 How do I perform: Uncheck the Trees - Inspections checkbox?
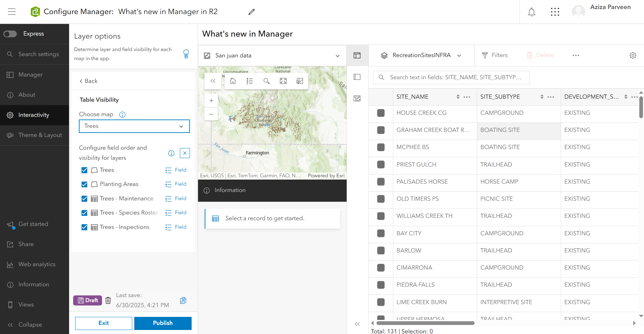[85, 227]
